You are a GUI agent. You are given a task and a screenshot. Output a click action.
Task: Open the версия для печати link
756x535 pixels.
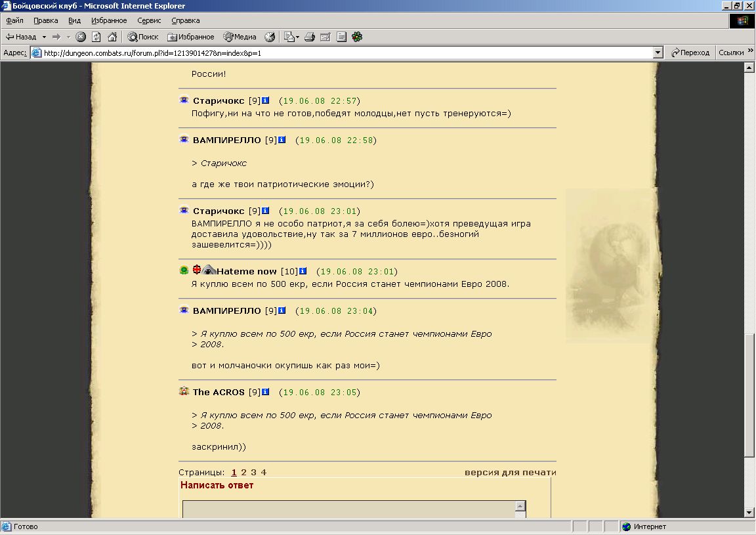coord(510,472)
